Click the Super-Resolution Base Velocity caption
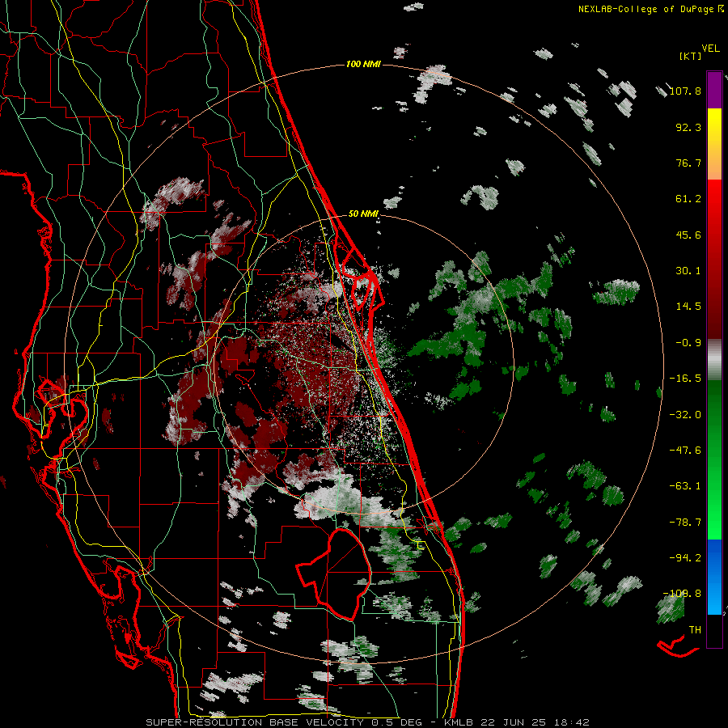Screen dimensions: 728x728 [367, 722]
